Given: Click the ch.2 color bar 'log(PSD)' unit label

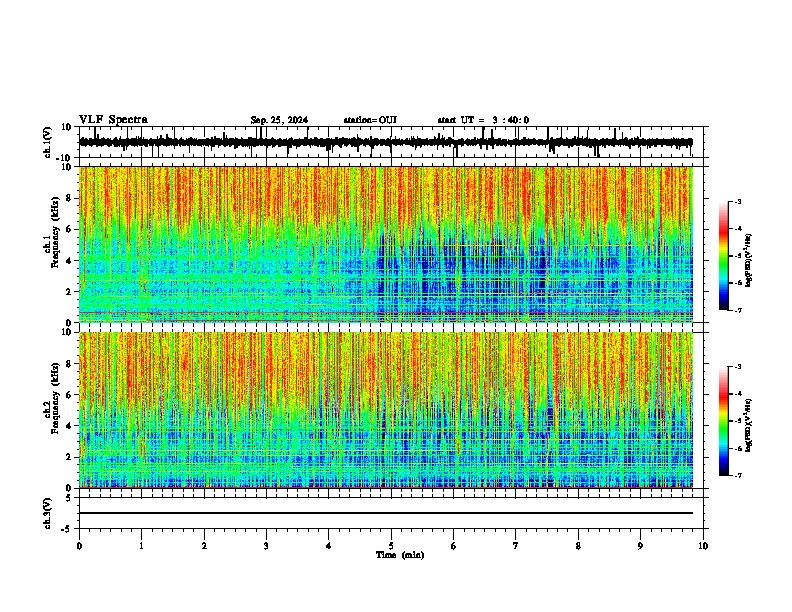Looking at the screenshot, I should click(x=748, y=425).
